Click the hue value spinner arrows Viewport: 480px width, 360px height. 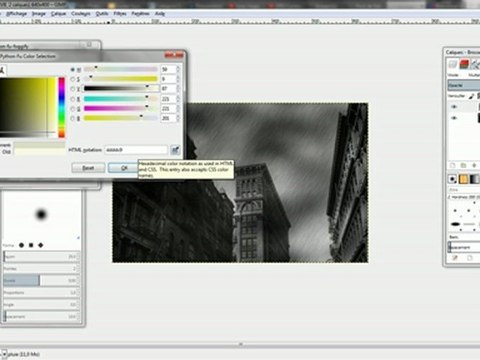click(x=178, y=69)
